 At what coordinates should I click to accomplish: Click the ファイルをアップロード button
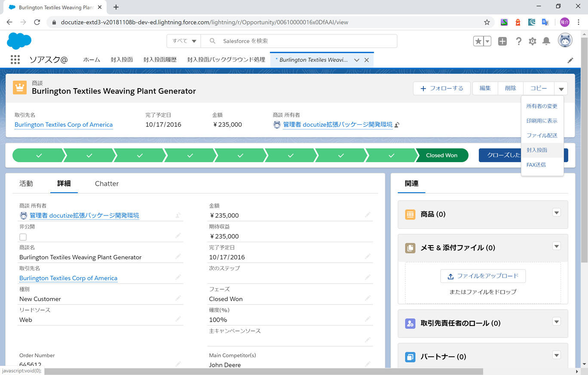[483, 276]
